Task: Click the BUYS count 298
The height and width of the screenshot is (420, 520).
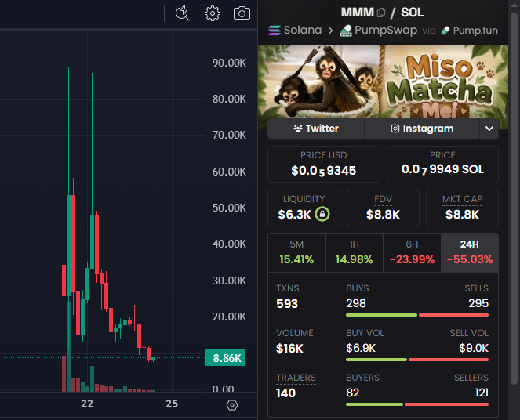Action: point(356,303)
